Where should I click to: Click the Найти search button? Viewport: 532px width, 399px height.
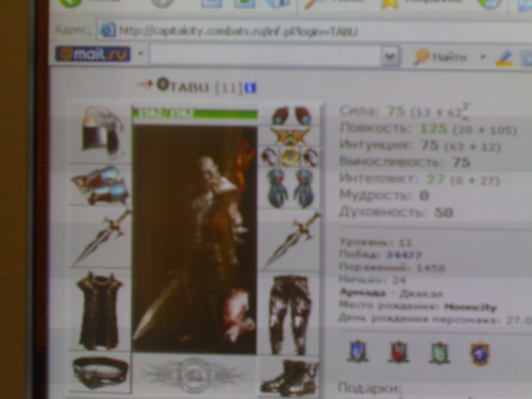[440, 57]
